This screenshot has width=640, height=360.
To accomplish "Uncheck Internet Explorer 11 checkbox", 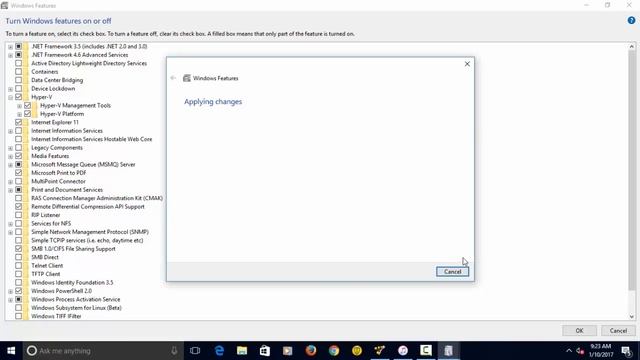I will coord(18,122).
